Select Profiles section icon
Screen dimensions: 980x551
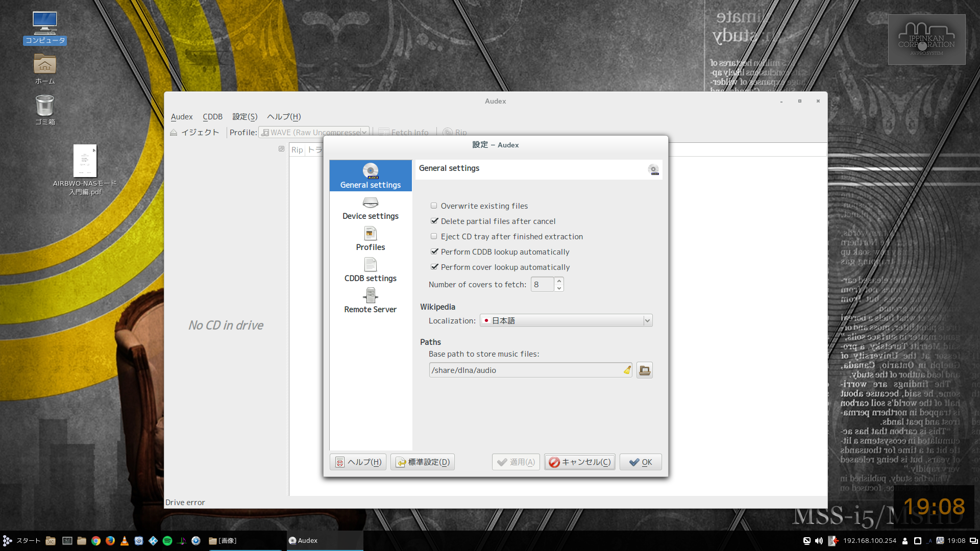371,234
